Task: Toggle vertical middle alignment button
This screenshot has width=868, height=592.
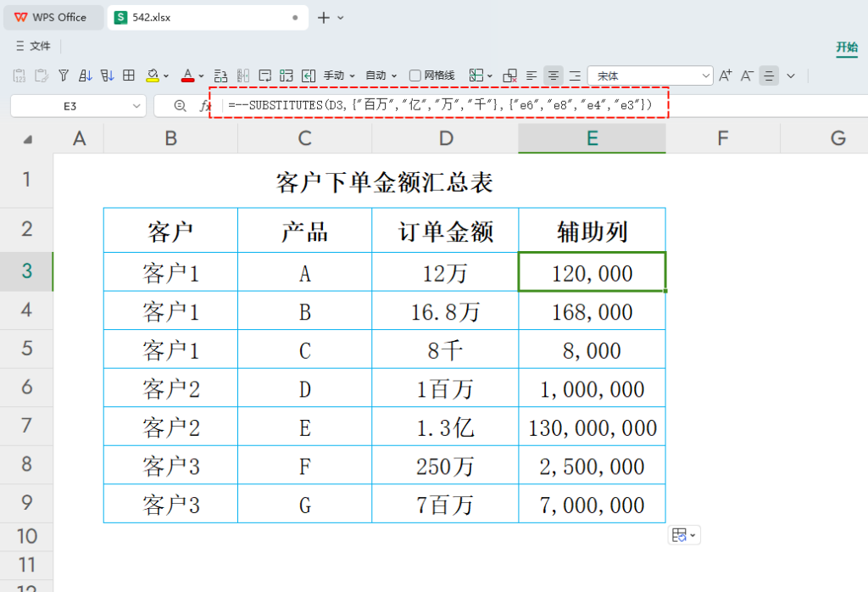Action: coord(769,75)
